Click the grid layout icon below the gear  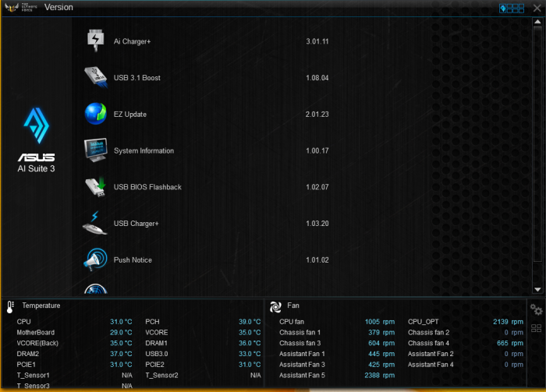pyautogui.click(x=537, y=328)
